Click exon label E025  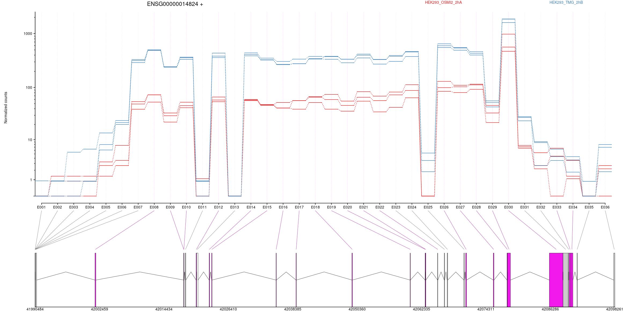[428, 207]
